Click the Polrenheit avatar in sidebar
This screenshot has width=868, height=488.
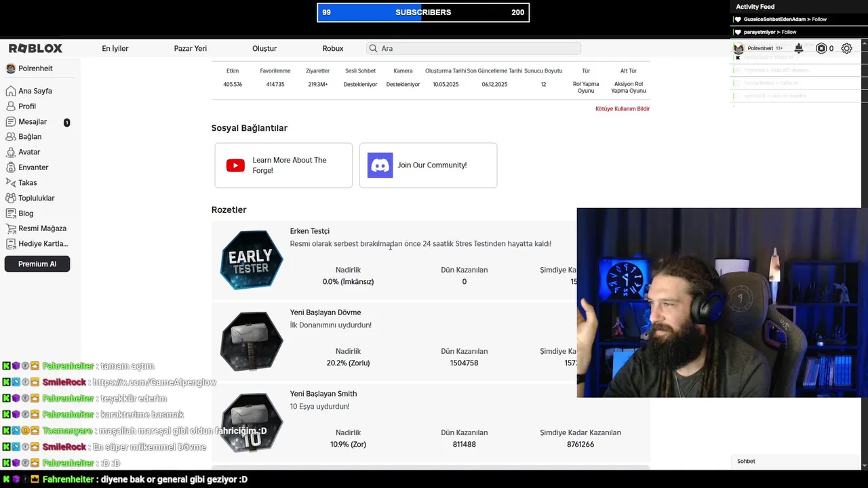tap(11, 68)
